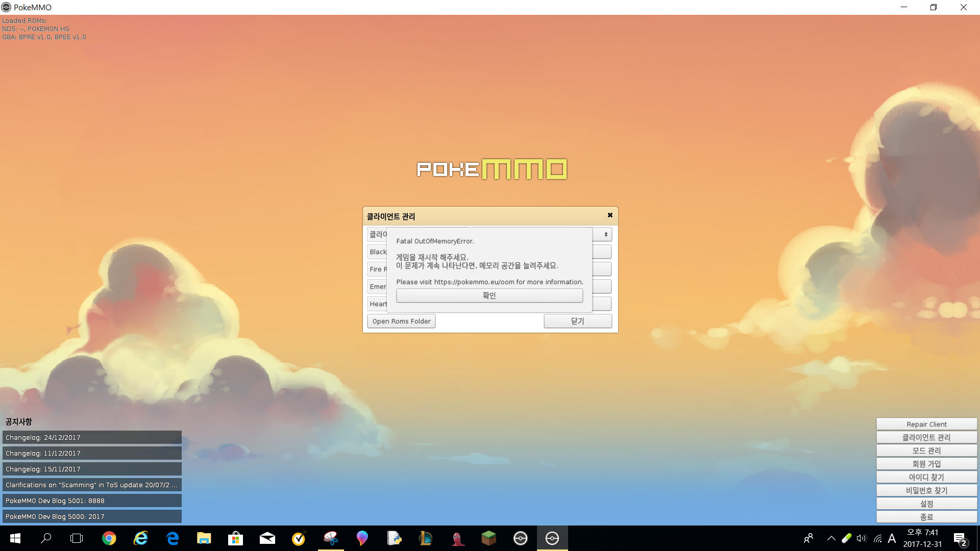Select 회원 가입 option
This screenshot has height=551, width=980.
926,464
